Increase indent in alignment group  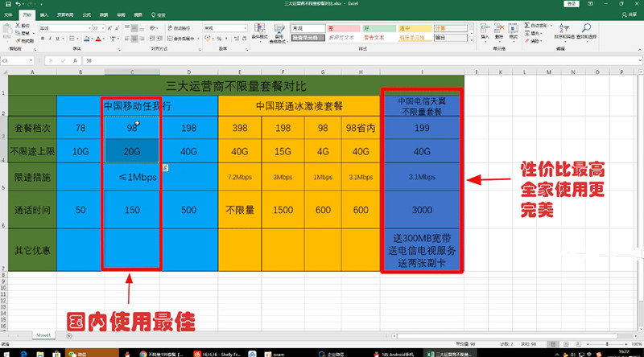pyautogui.click(x=159, y=39)
